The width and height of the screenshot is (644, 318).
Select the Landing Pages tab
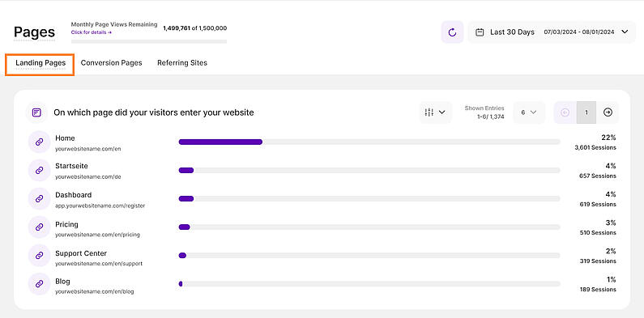(x=41, y=63)
